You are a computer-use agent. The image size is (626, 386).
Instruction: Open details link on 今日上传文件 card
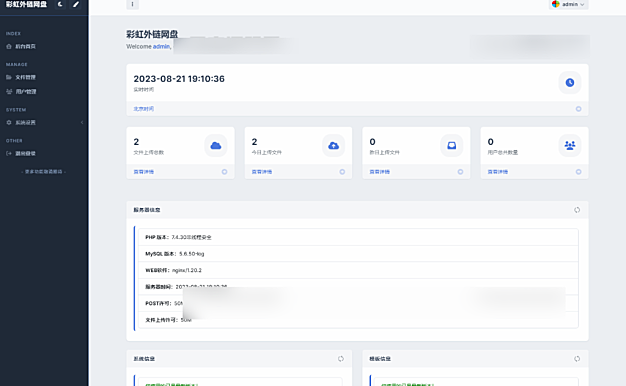[262, 172]
